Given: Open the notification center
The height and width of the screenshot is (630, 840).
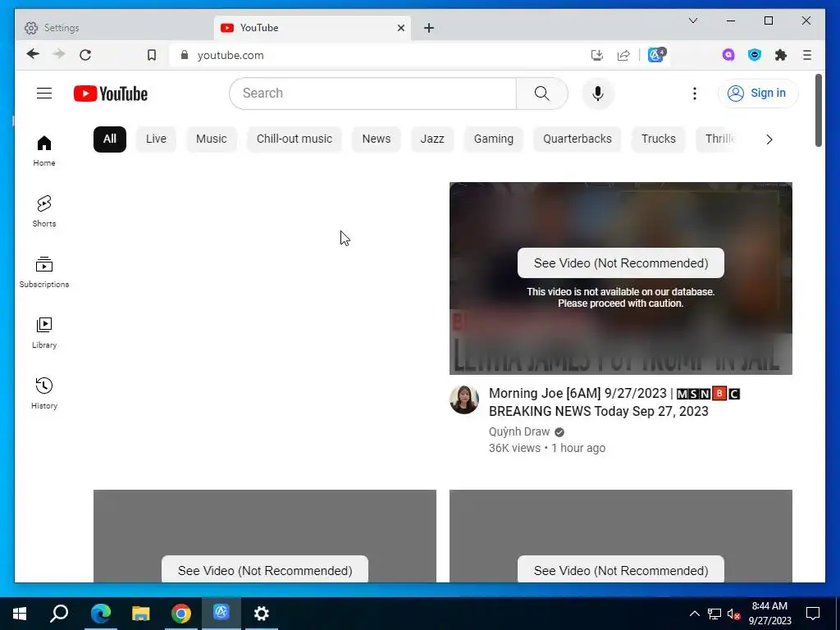Looking at the screenshot, I should 813,614.
